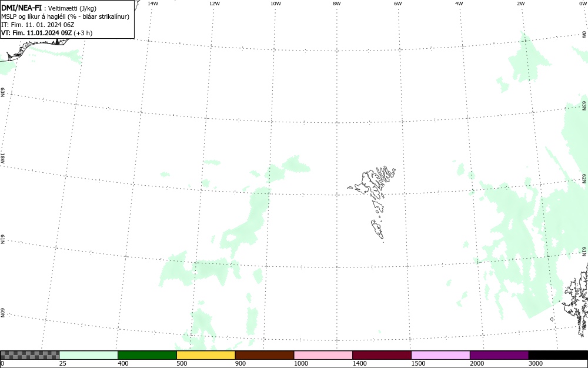Screen dimensions: 588x368
Task: Click the legend value 3000
Action: pyautogui.click(x=536, y=363)
